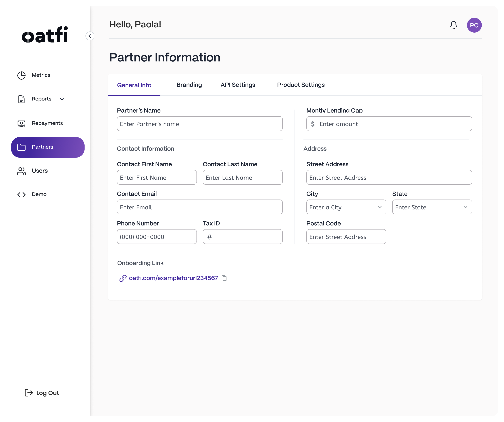The image size is (504, 422).
Task: Click the Log Out exit icon
Action: [x=29, y=393]
